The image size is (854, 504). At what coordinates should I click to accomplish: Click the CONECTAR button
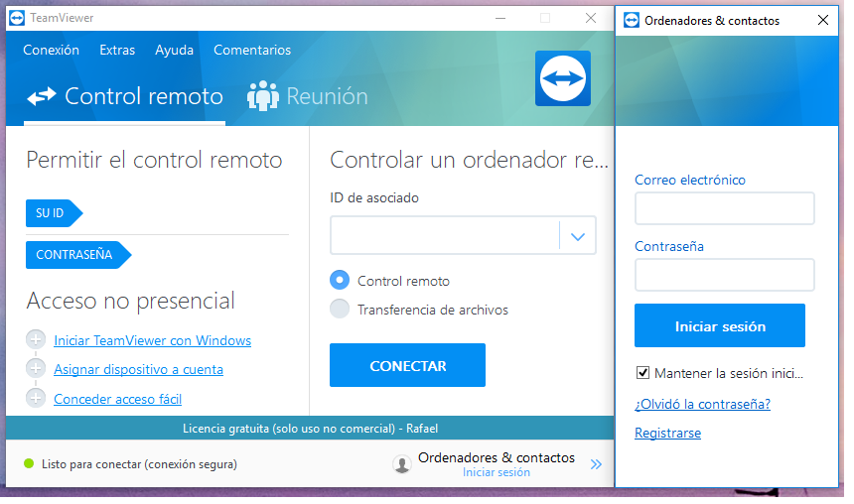(x=407, y=365)
